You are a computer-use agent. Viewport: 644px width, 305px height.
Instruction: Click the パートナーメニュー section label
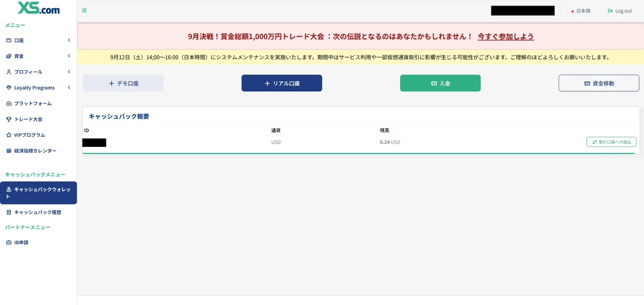point(27,227)
